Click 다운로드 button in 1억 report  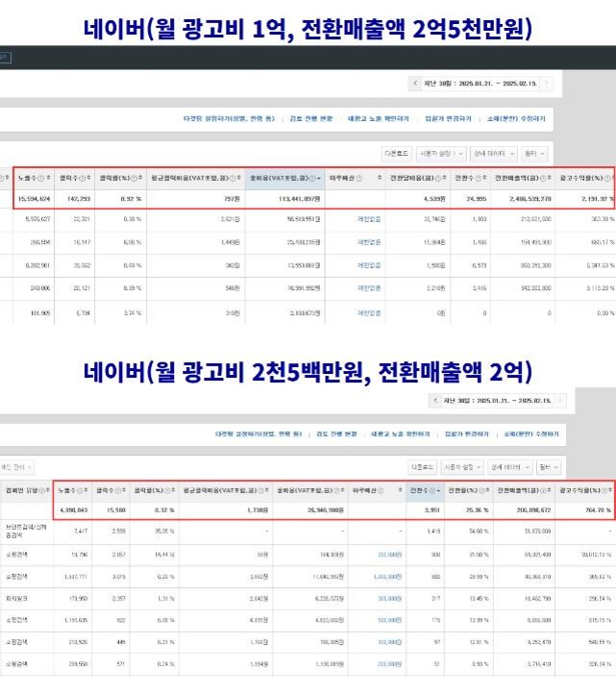click(397, 154)
